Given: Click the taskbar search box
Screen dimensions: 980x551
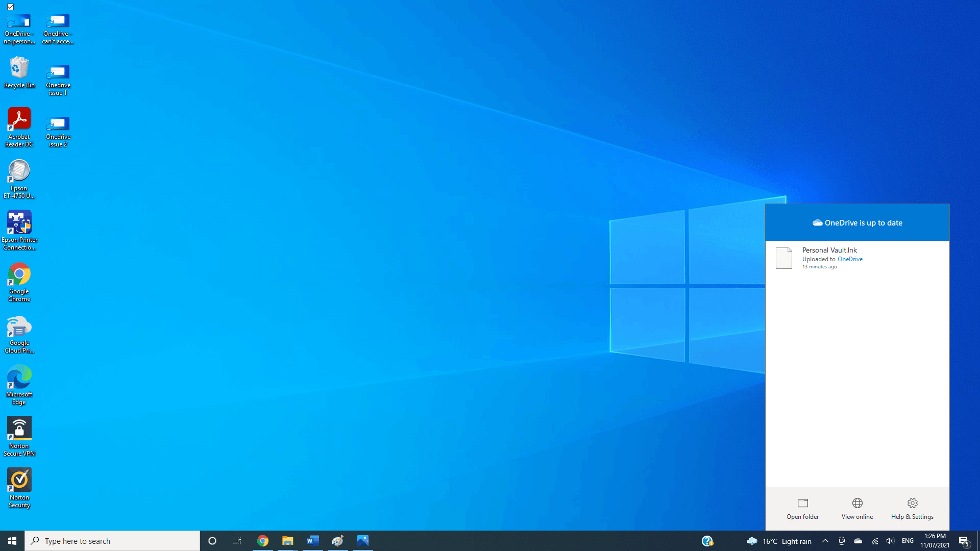Looking at the screenshot, I should point(112,541).
